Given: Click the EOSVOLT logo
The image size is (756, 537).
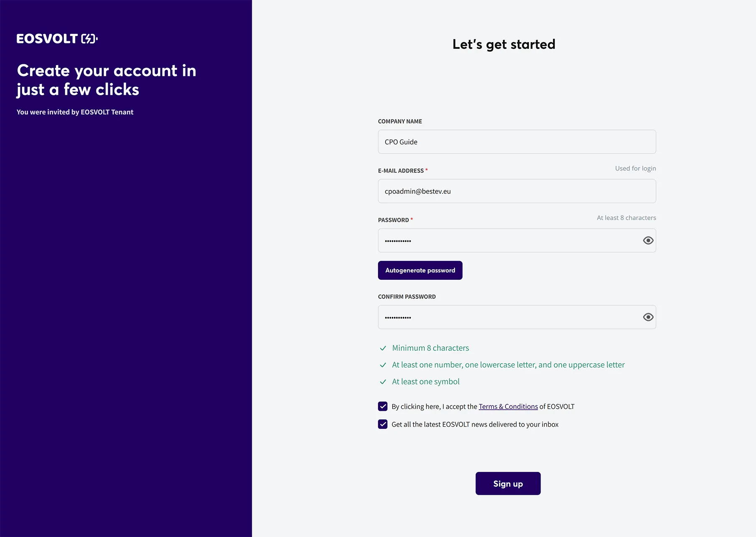Looking at the screenshot, I should [x=57, y=39].
